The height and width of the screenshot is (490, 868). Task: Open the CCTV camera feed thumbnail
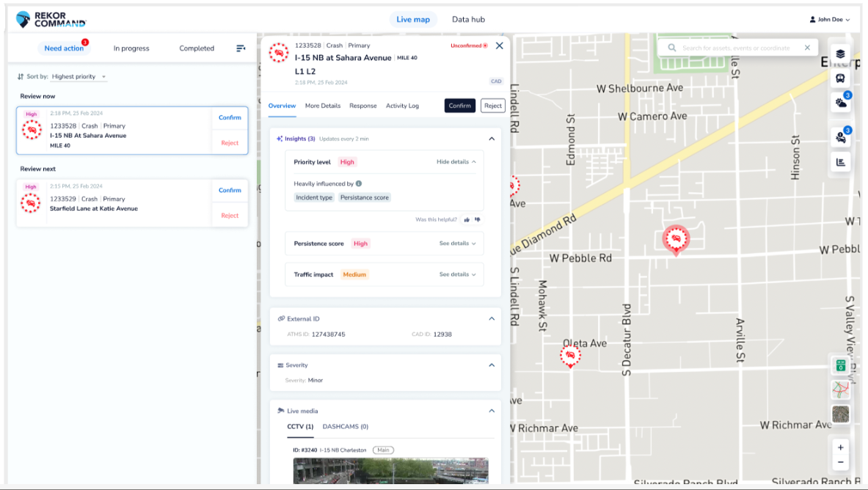(391, 471)
